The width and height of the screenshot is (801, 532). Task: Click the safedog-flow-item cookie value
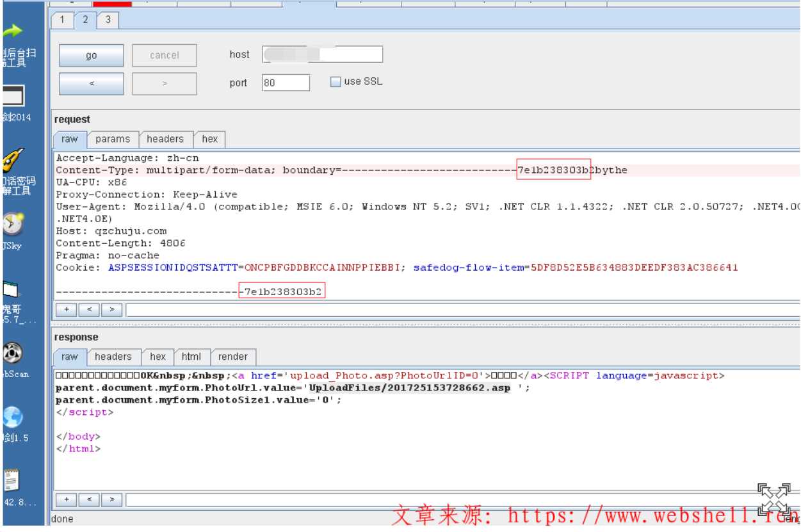click(x=635, y=268)
